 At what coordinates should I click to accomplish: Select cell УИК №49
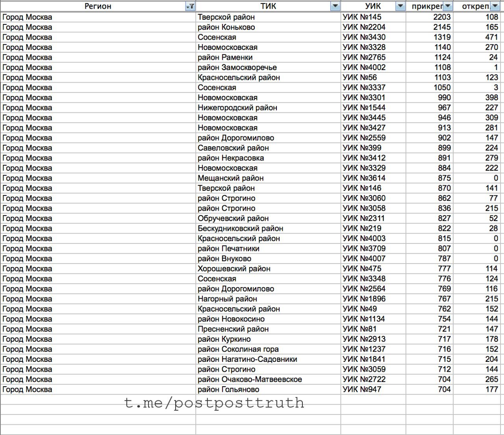[373, 309]
